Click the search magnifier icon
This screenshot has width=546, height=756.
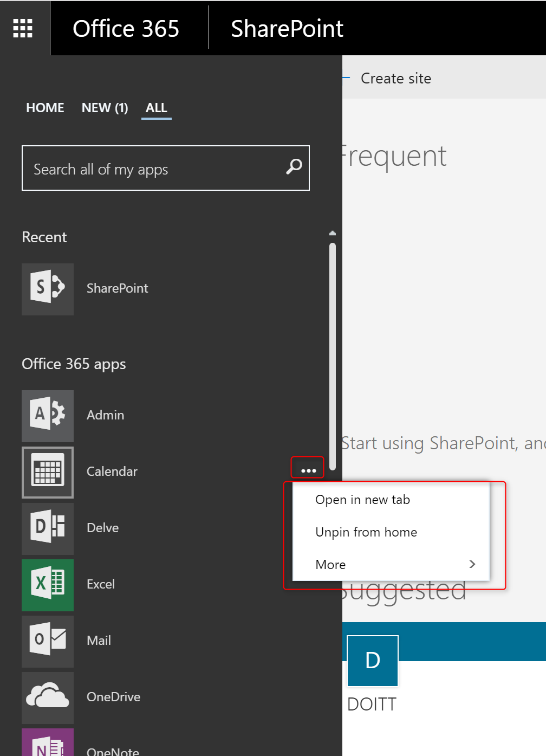click(x=294, y=166)
